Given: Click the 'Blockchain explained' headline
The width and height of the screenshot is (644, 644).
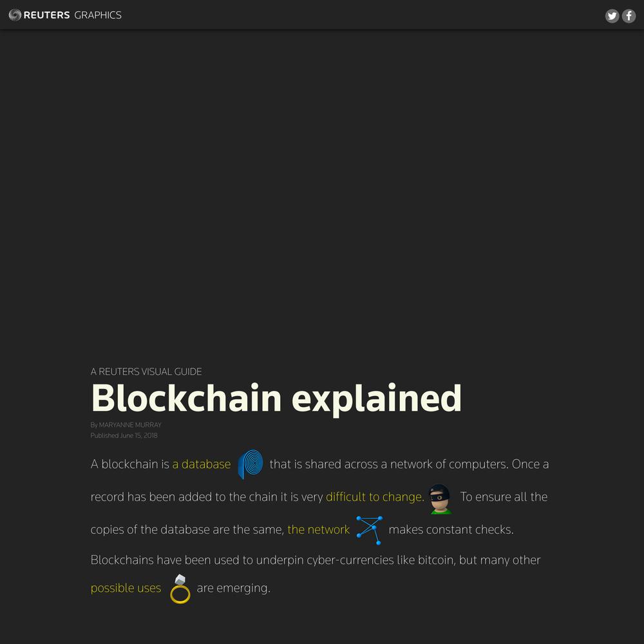Looking at the screenshot, I should tap(276, 398).
